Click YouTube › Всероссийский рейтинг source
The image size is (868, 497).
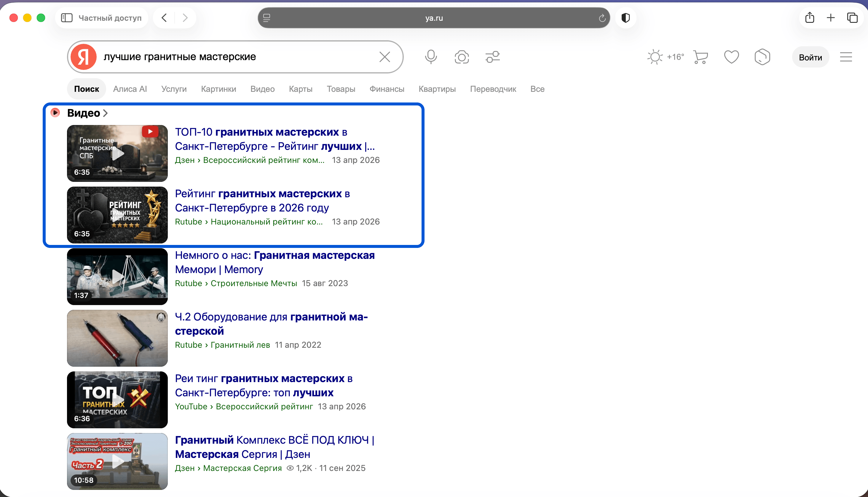[244, 407]
